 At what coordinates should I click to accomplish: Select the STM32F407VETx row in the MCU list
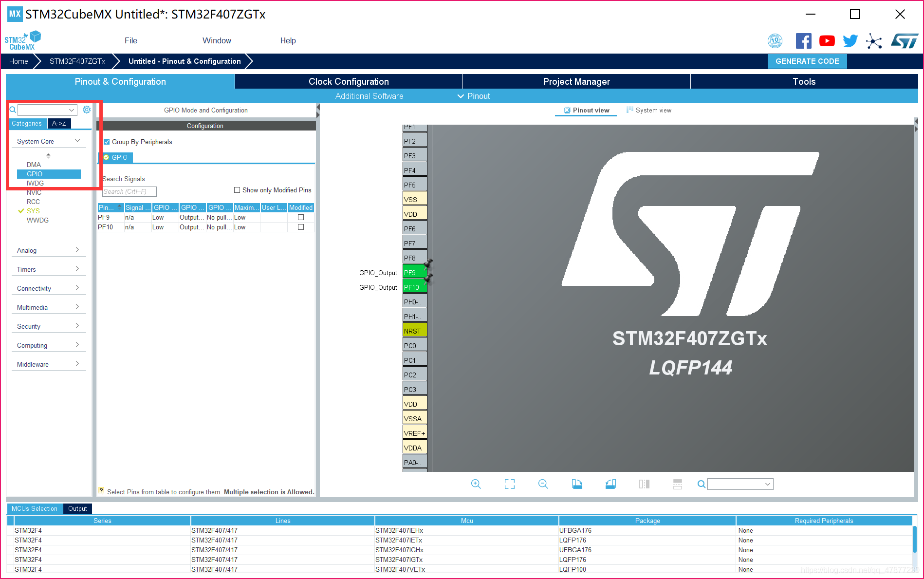(x=459, y=569)
